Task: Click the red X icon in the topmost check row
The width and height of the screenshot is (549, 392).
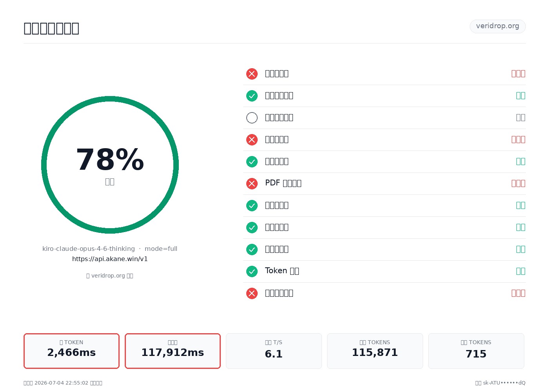Action: tap(252, 74)
